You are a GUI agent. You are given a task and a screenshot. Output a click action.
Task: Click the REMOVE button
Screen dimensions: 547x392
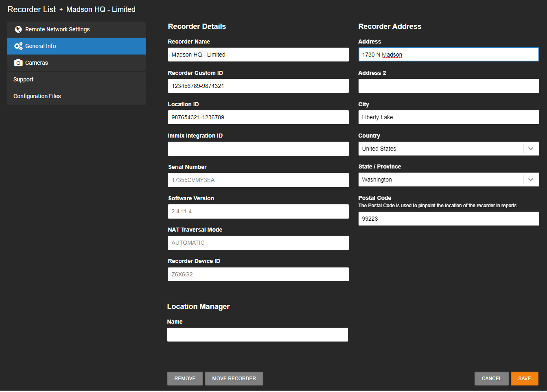tap(185, 379)
